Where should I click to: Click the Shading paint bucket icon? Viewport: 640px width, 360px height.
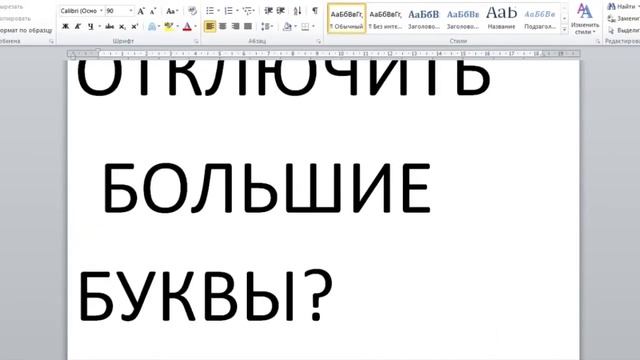point(287,27)
